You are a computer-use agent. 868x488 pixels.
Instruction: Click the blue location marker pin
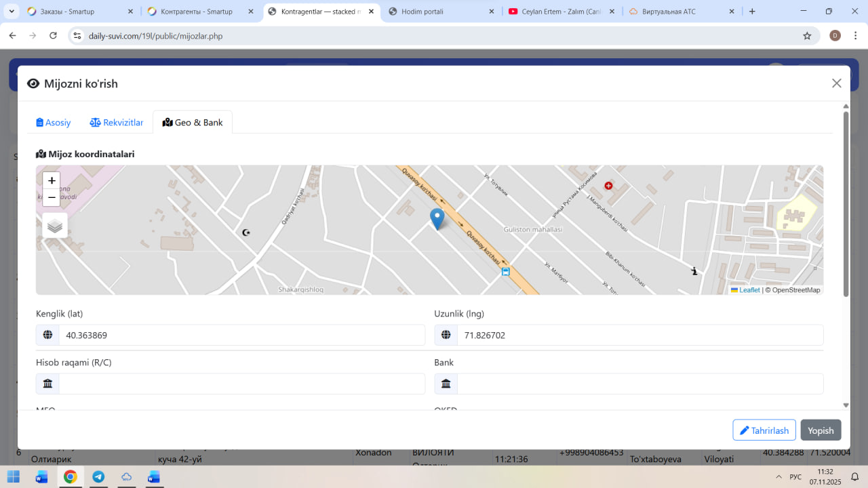coord(437,218)
